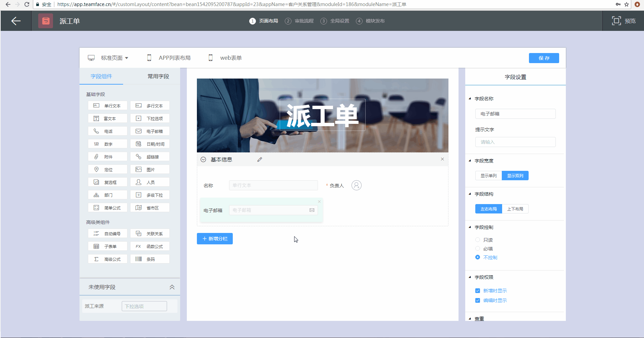
Task: Add a 自动编号 auto-number component
Action: coord(108,233)
